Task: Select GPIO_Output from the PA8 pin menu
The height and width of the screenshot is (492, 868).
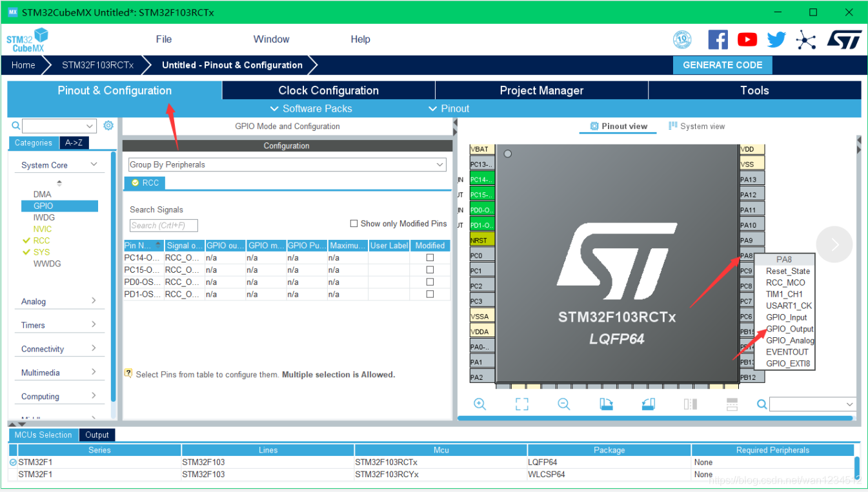Action: [789, 329]
